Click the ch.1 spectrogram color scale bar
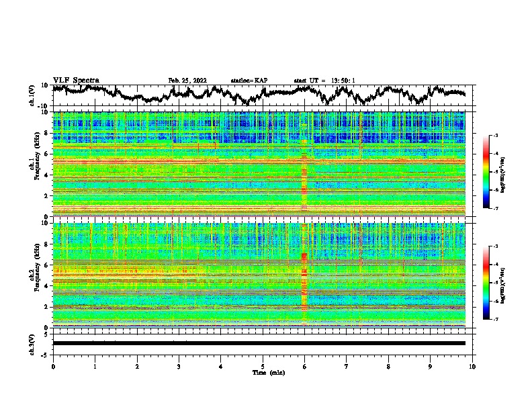Screen dimensions: 532x411 click(486, 172)
